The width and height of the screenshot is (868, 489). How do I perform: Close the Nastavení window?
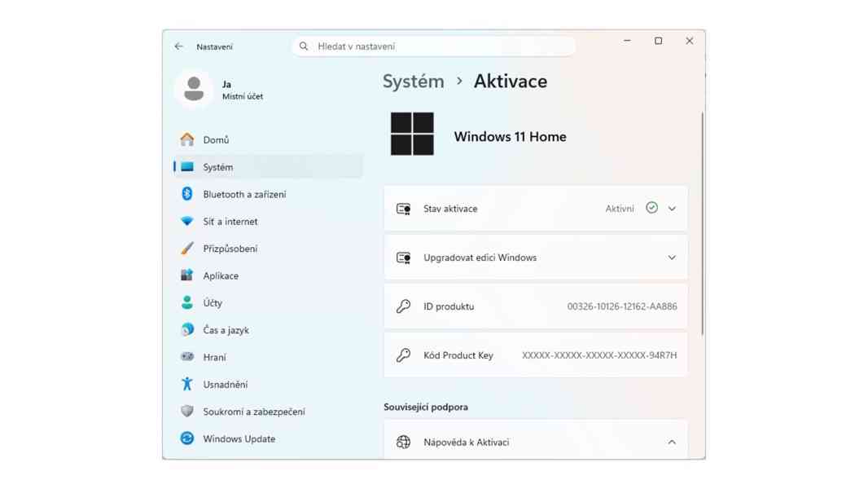(689, 41)
